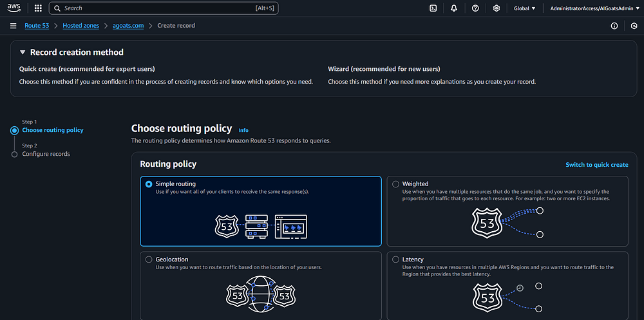This screenshot has width=644, height=320.
Task: Expand the AdministratorAccess account menu
Action: tap(592, 8)
